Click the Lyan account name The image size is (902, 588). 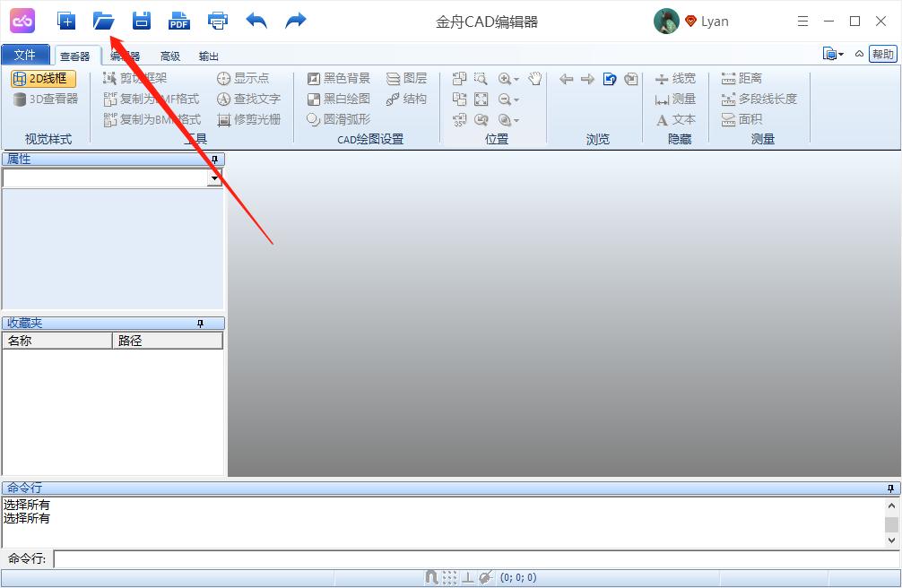(x=714, y=21)
